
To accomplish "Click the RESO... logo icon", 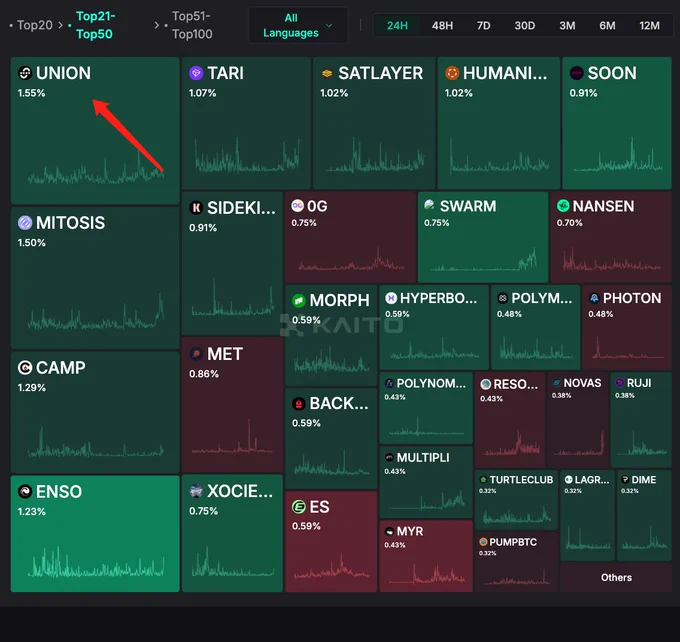I will 486,384.
